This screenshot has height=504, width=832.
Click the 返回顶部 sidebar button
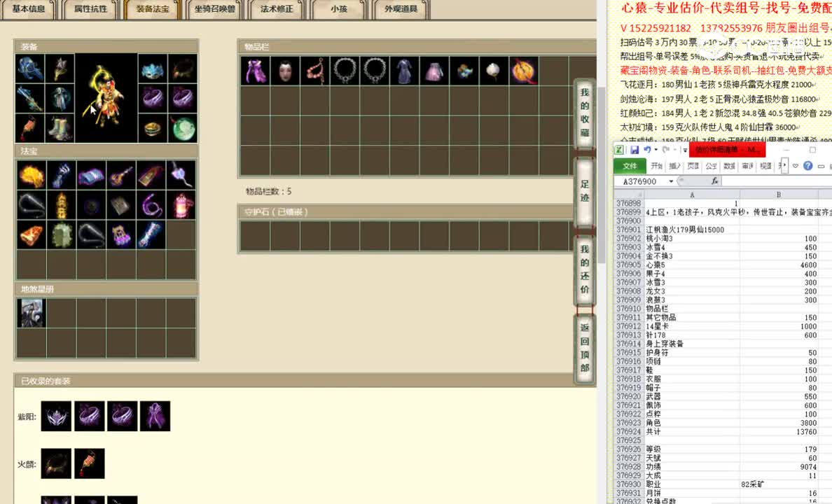coord(585,345)
